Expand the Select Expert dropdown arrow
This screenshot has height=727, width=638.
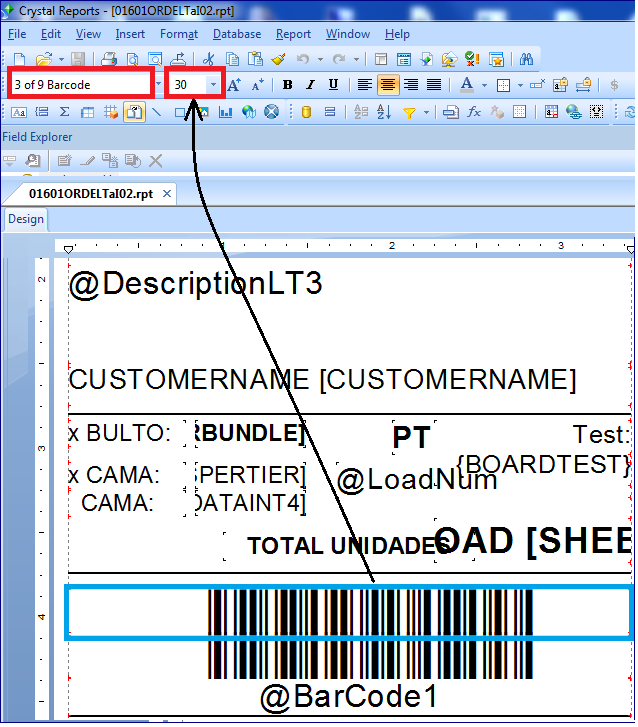coord(426,113)
